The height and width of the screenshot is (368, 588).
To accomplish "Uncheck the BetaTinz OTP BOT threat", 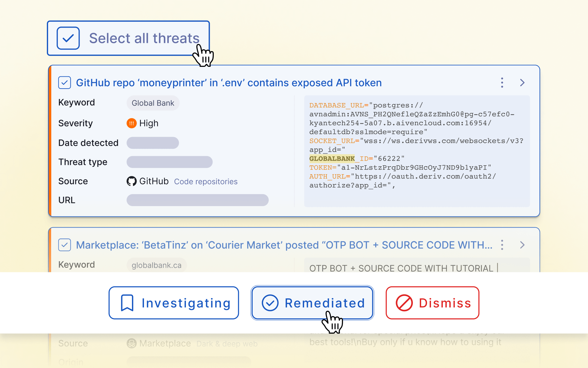I will click(64, 245).
